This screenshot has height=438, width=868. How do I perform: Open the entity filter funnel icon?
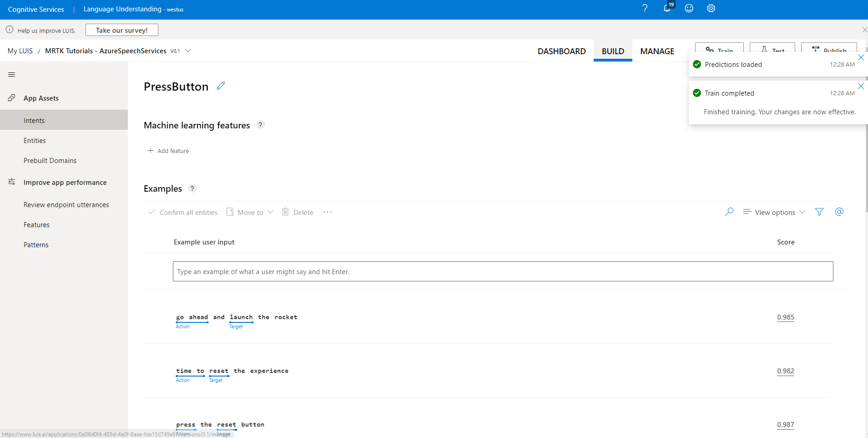tap(819, 212)
